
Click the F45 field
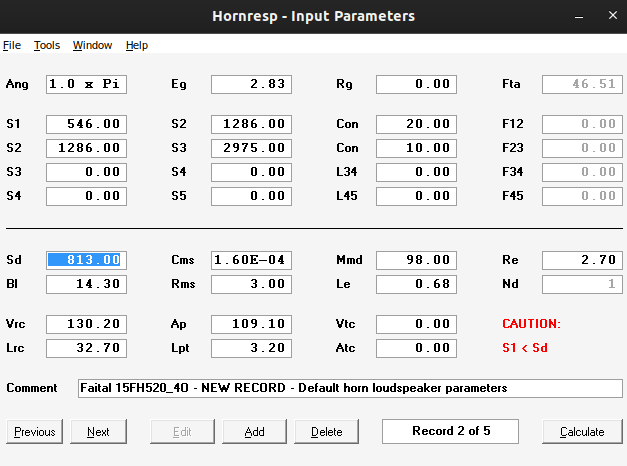582,196
